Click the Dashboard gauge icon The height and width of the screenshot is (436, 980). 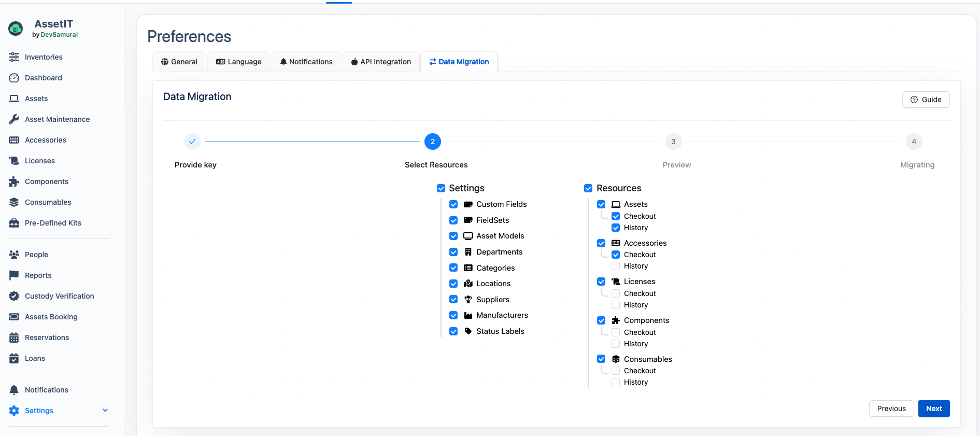tap(14, 78)
